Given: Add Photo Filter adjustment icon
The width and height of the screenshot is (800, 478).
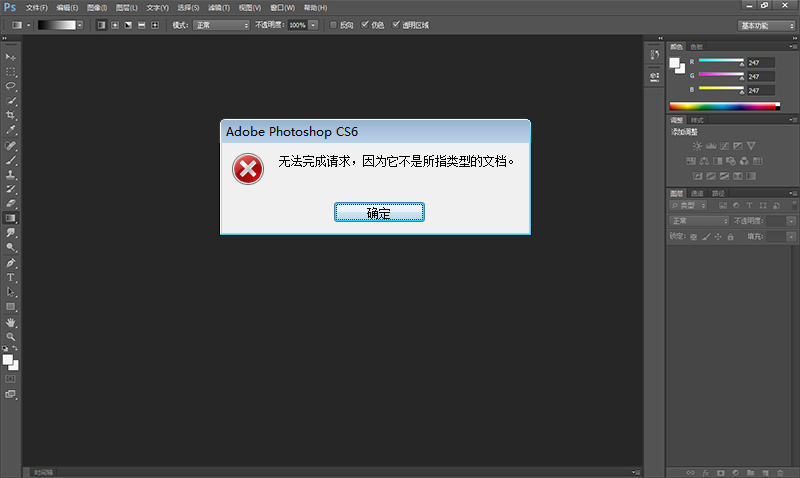Looking at the screenshot, I should [731, 161].
